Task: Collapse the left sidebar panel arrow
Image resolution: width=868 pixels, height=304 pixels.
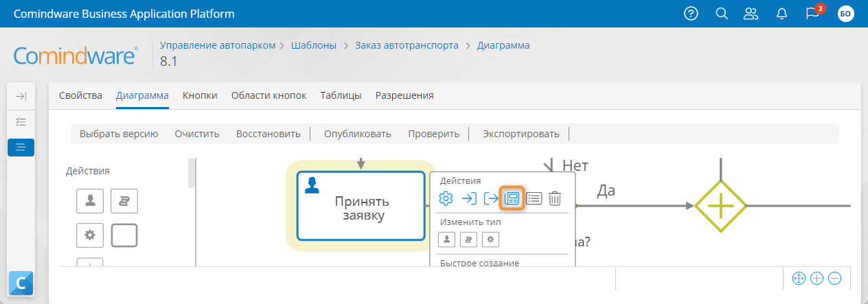Action: tap(21, 97)
